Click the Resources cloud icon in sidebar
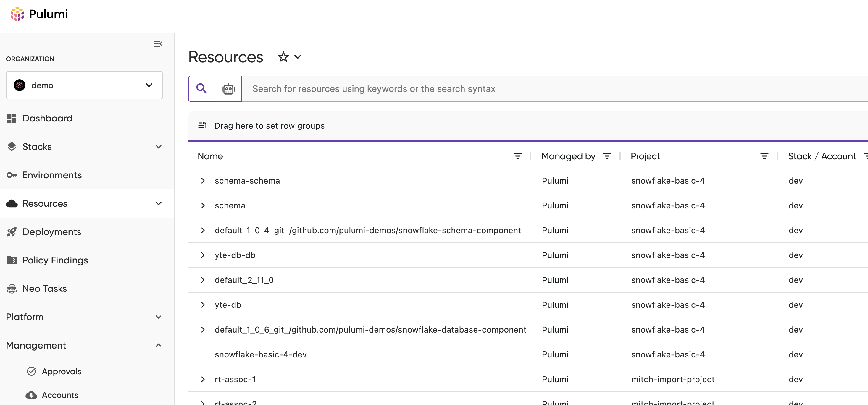 [12, 203]
